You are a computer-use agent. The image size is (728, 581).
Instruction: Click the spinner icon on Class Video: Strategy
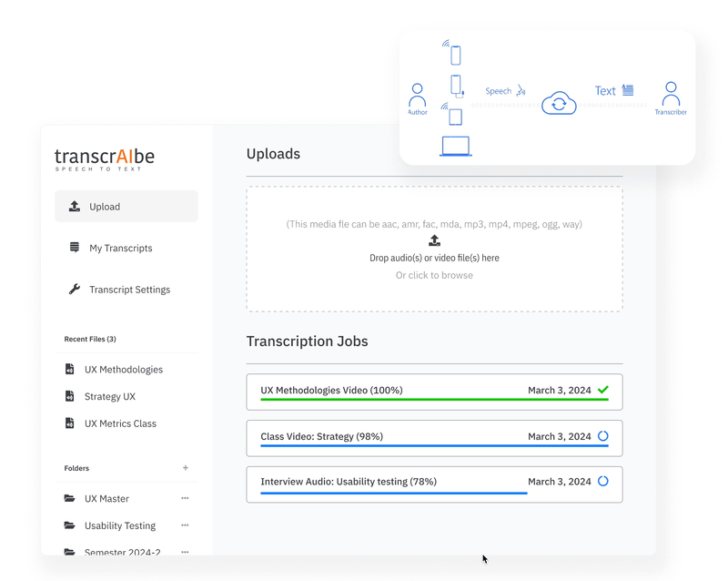[603, 436]
